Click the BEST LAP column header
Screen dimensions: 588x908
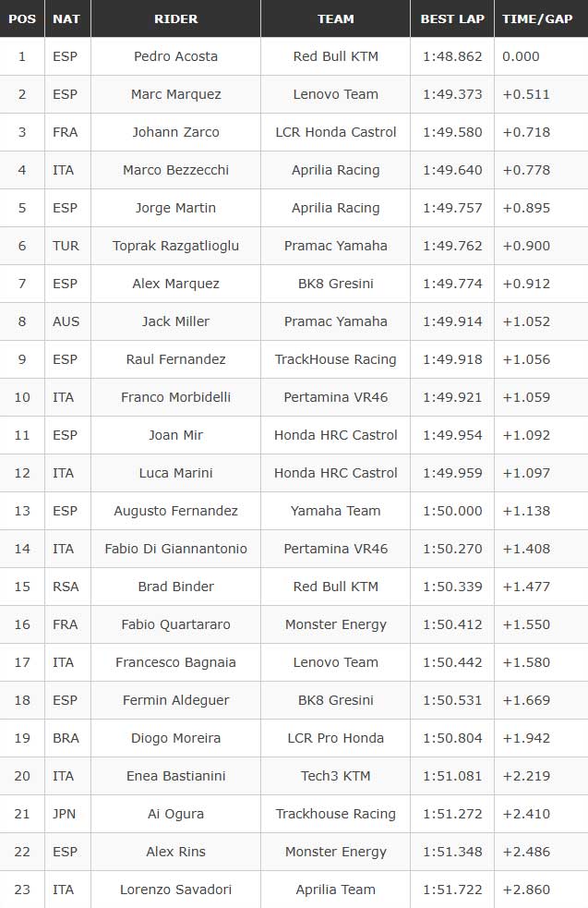point(451,18)
